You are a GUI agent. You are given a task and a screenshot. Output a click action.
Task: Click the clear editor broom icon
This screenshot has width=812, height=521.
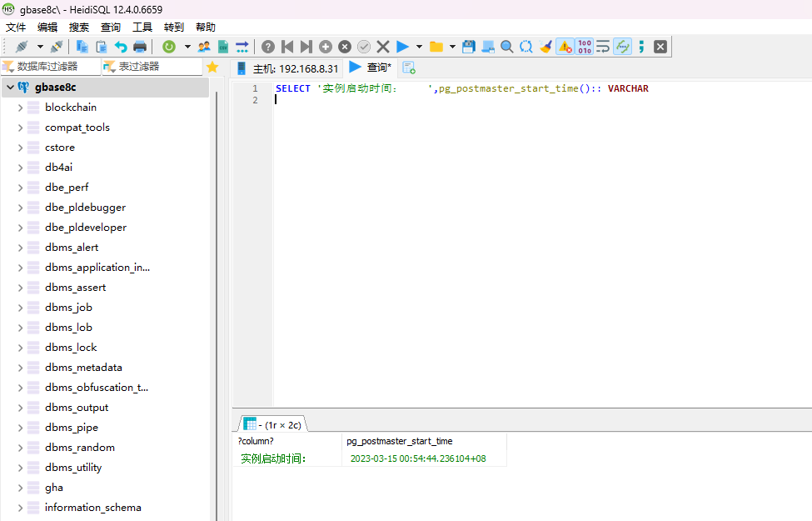(x=545, y=47)
